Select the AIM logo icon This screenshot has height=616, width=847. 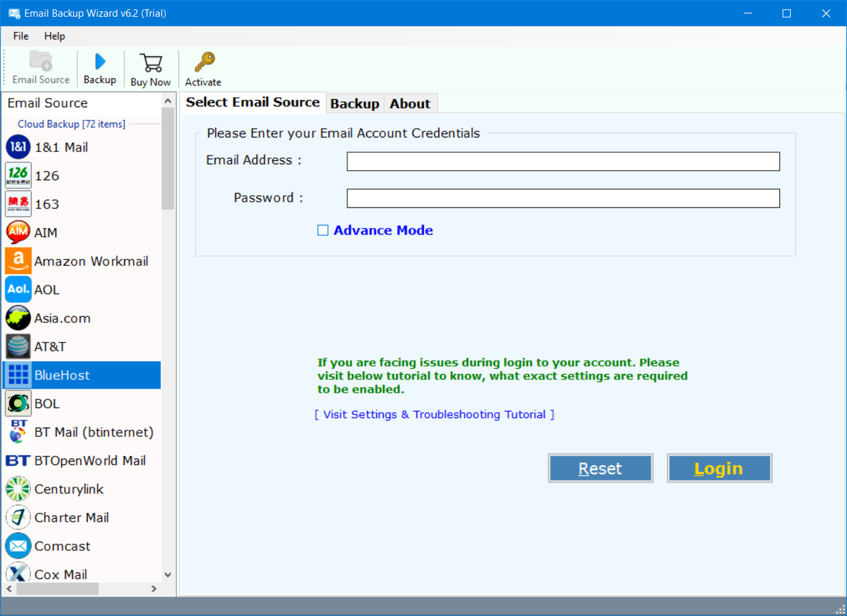[x=18, y=233]
